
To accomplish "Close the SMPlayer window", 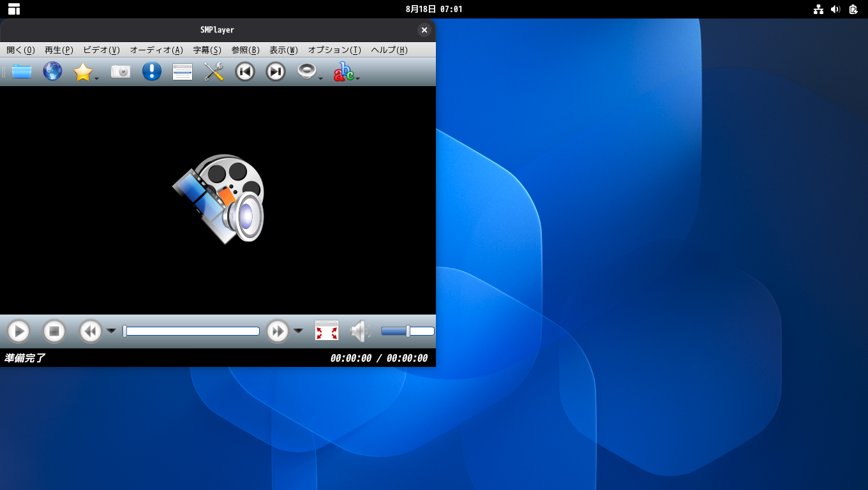I will (x=424, y=30).
